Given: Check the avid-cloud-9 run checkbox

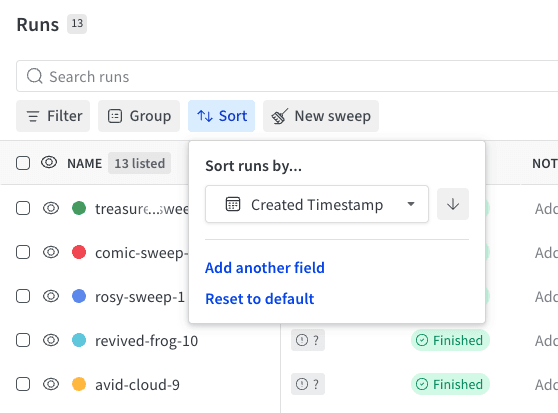Looking at the screenshot, I should 23,384.
